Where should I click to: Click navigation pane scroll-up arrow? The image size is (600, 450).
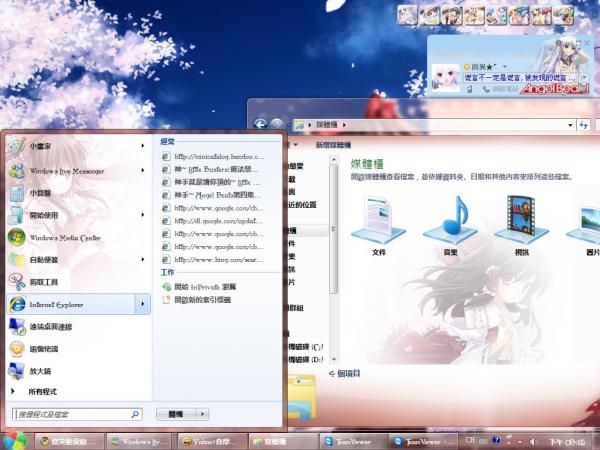coord(333,159)
